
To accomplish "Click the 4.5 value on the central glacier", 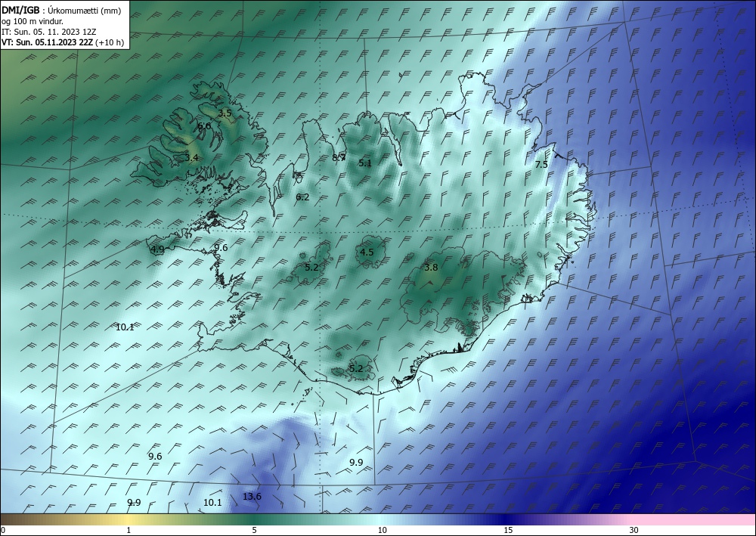I will (367, 252).
